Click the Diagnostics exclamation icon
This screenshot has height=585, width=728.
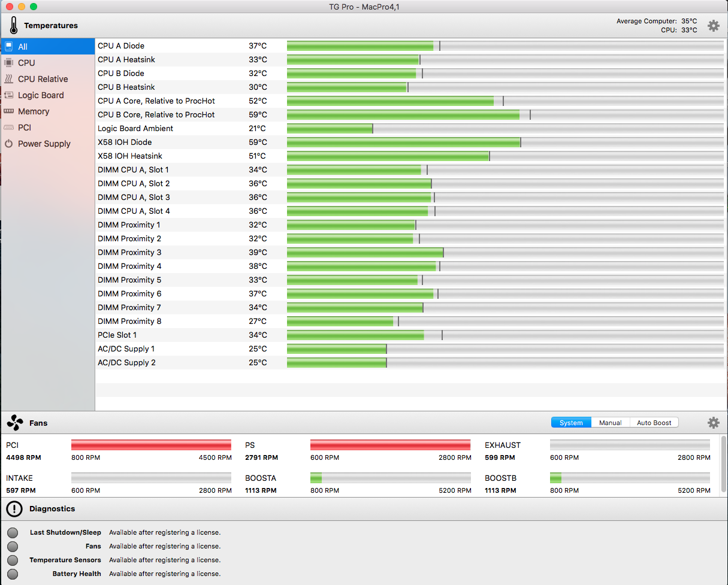point(14,509)
